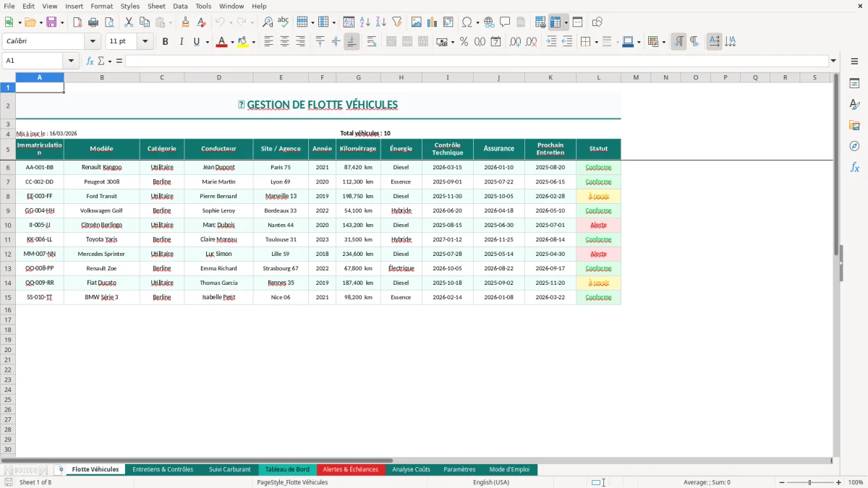868x488 pixels.
Task: Open the Sheet menu
Action: [x=156, y=6]
